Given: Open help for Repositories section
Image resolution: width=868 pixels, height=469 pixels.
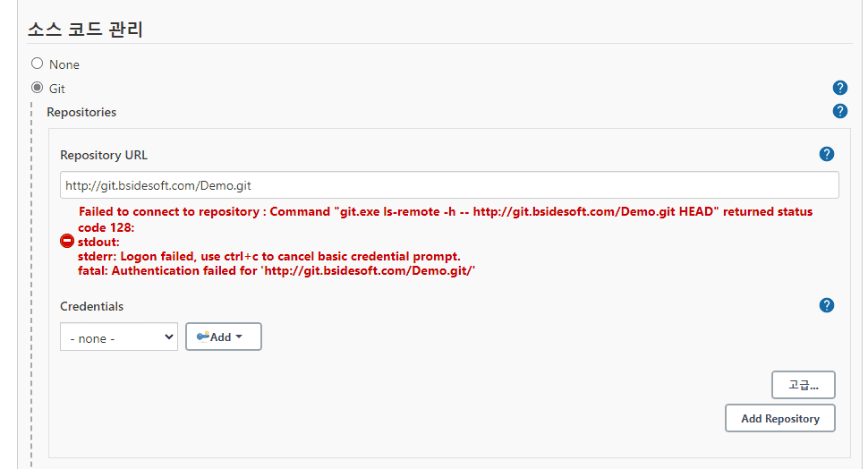Looking at the screenshot, I should click(x=839, y=111).
